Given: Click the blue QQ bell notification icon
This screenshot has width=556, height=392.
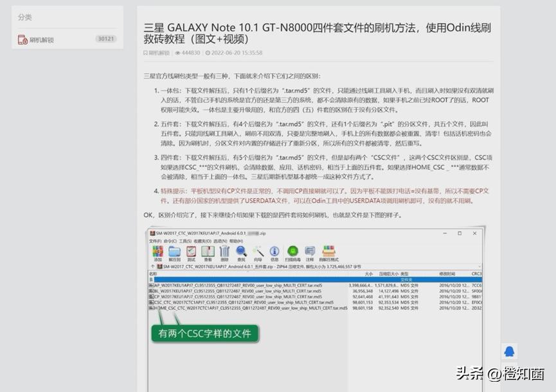Looking at the screenshot, I should (x=509, y=350).
